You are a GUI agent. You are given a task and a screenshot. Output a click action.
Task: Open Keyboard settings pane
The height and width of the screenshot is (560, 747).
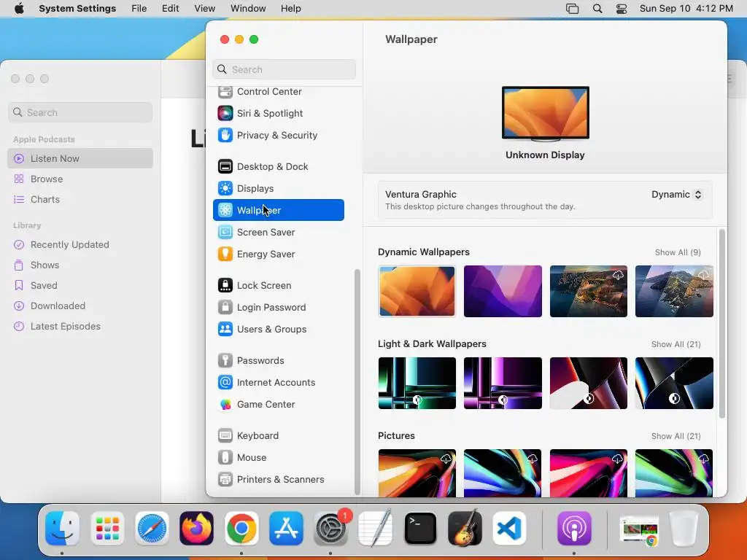pyautogui.click(x=278, y=436)
